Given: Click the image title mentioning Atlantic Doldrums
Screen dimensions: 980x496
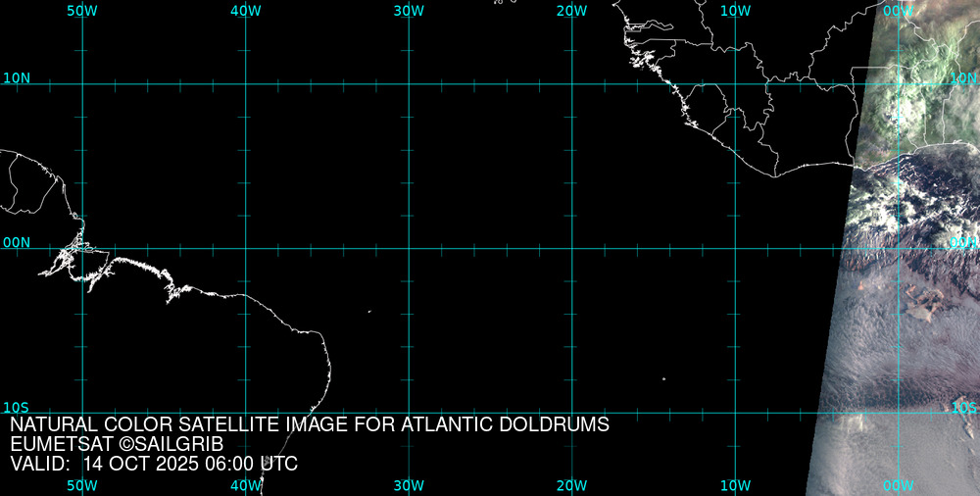Looking at the screenshot, I should pos(310,425).
